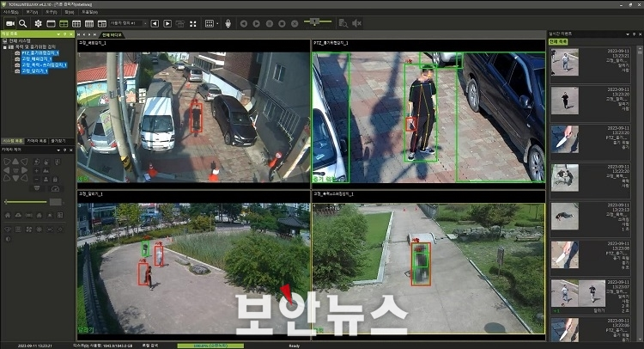Click reverse playback button
Screen dimensions: 644x349
(x=244, y=24)
